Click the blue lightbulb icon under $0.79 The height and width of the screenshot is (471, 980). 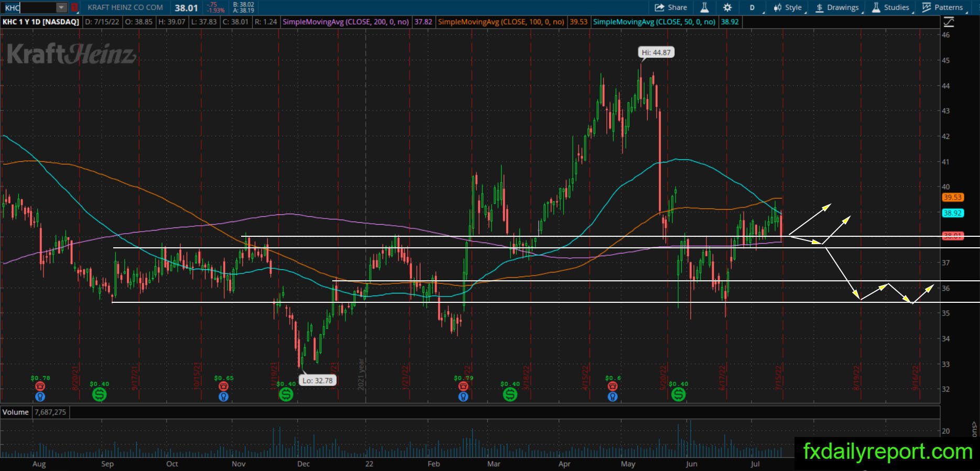[463, 397]
